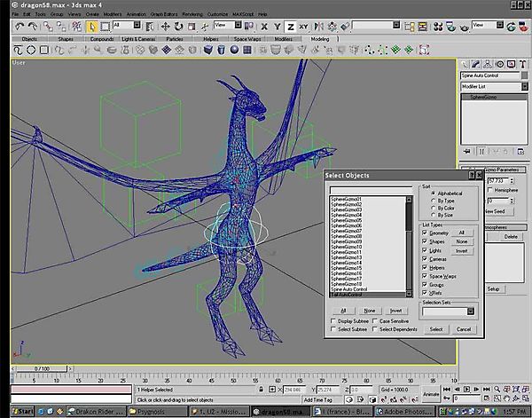532x418 pixels.
Task: Activate the Unlink Selection tool
Action: click(x=61, y=26)
